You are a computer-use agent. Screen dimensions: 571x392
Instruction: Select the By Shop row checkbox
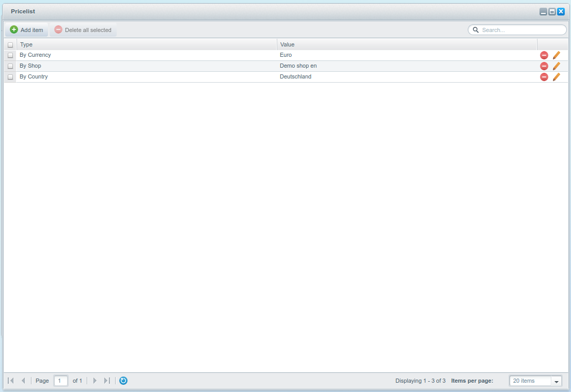click(10, 66)
